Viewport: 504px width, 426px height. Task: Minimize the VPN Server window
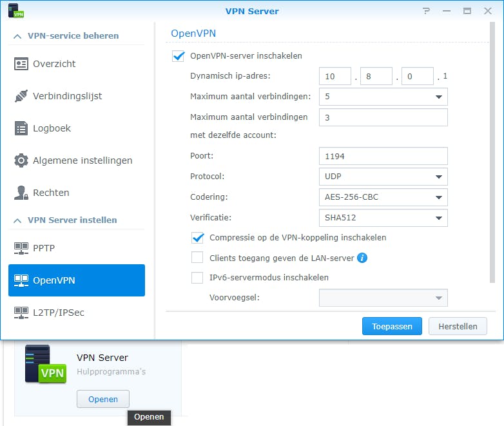(447, 11)
